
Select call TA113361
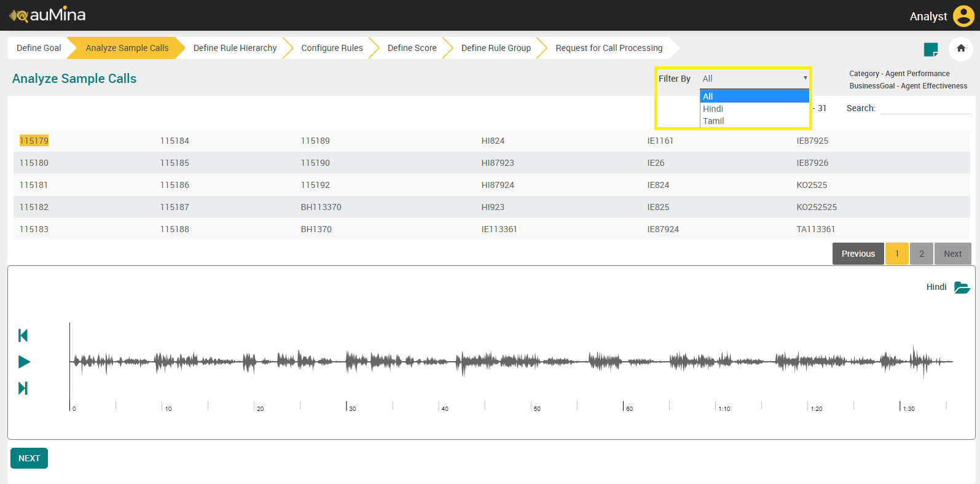(x=816, y=229)
